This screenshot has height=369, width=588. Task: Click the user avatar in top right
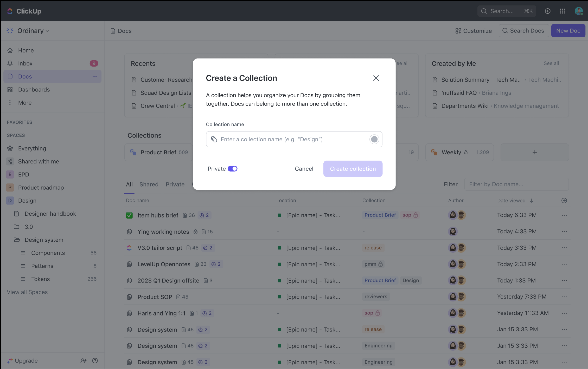(578, 11)
